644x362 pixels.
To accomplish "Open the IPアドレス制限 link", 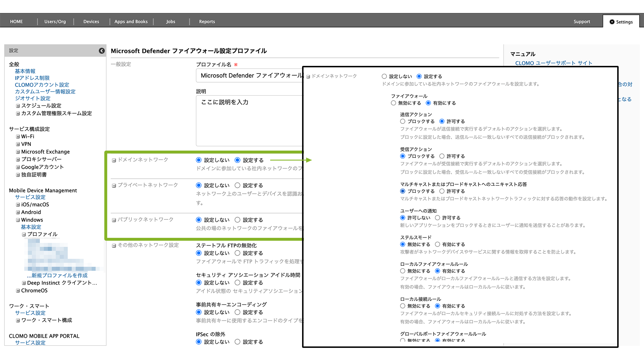I will click(32, 78).
